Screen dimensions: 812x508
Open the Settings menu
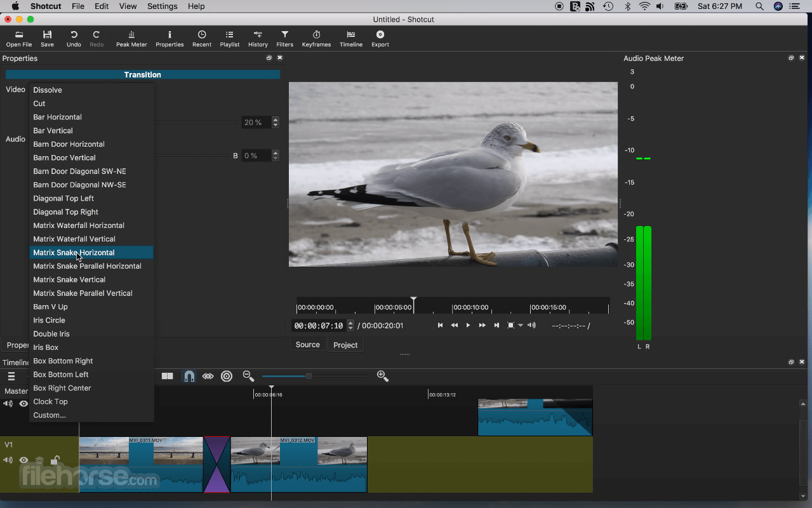click(163, 6)
